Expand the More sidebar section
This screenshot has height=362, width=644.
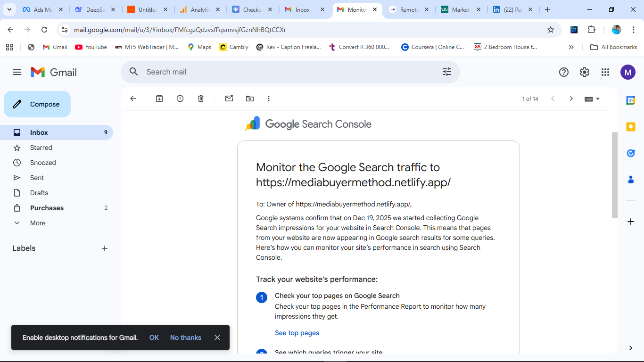(x=57, y=223)
